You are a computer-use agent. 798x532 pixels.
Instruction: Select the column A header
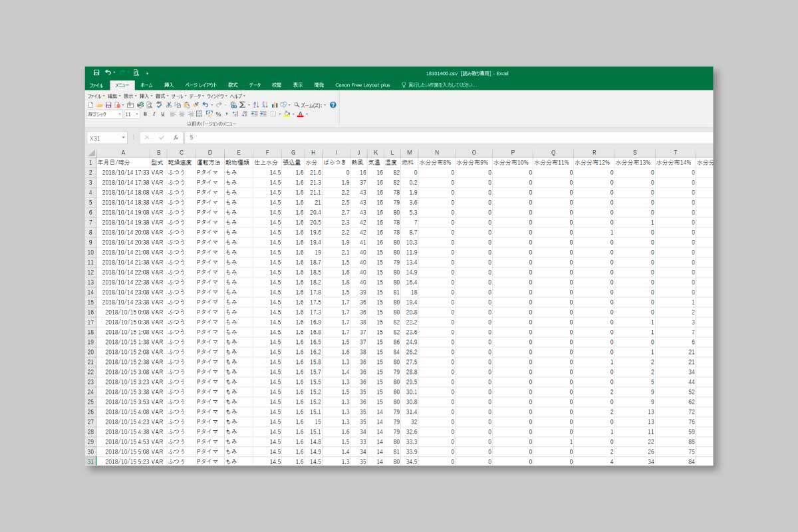124,153
